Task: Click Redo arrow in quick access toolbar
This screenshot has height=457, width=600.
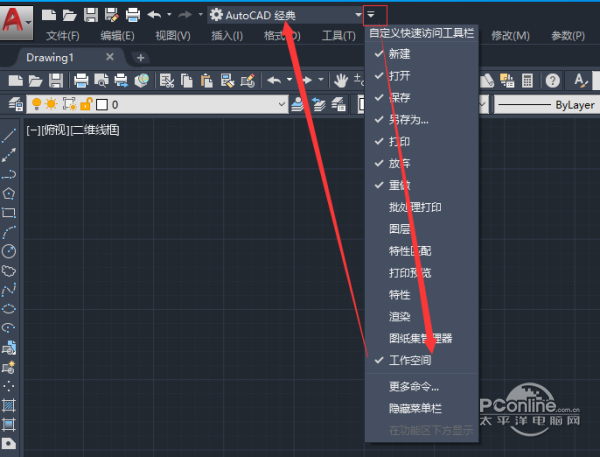Action: 185,15
